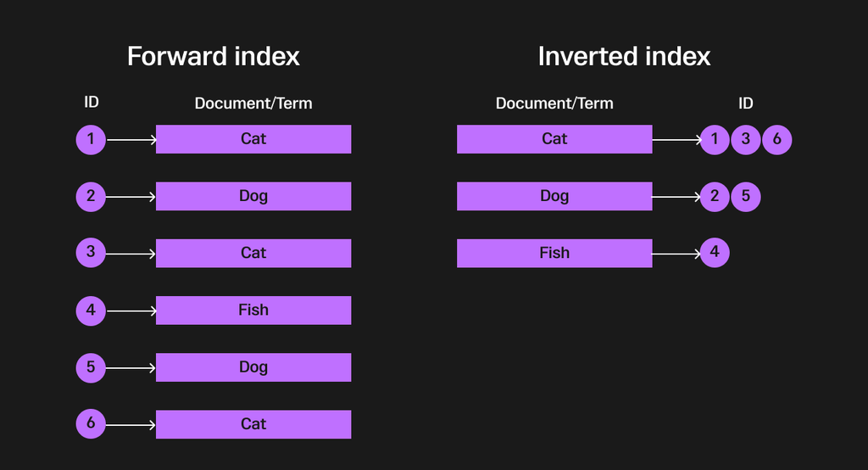Viewport: 868px width, 470px height.
Task: Click ID circle 4 next to Fish term
Action: tap(715, 253)
